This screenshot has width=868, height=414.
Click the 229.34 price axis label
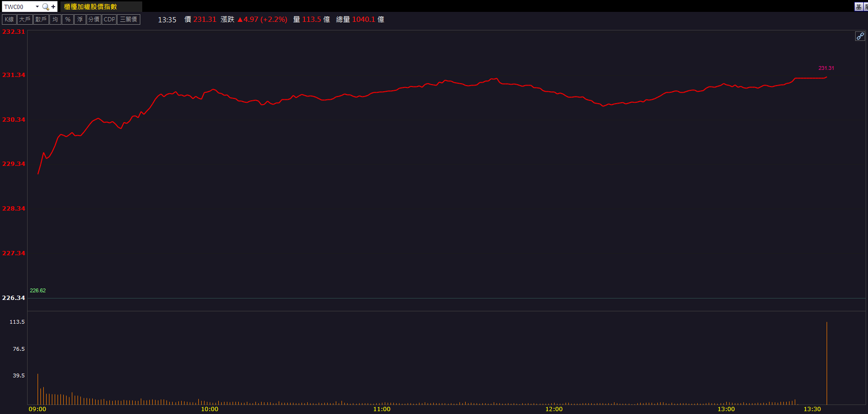(13, 164)
